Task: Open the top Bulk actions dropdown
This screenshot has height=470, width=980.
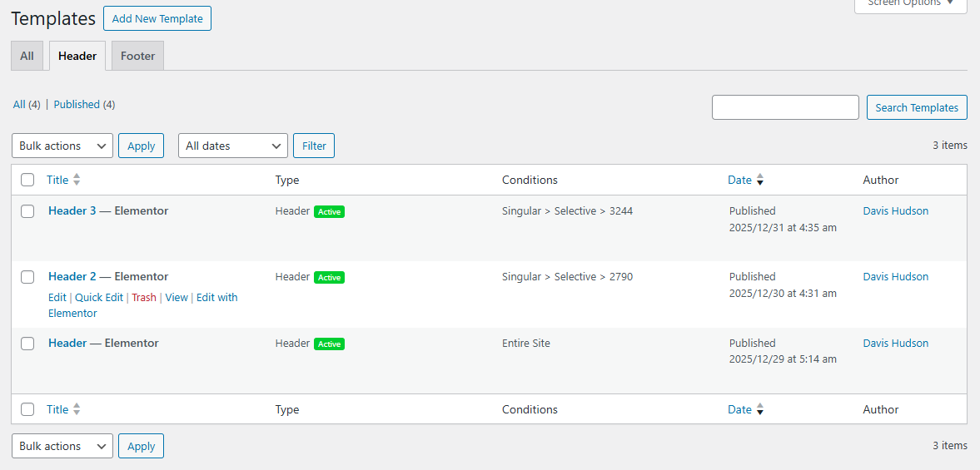Action: [x=62, y=146]
